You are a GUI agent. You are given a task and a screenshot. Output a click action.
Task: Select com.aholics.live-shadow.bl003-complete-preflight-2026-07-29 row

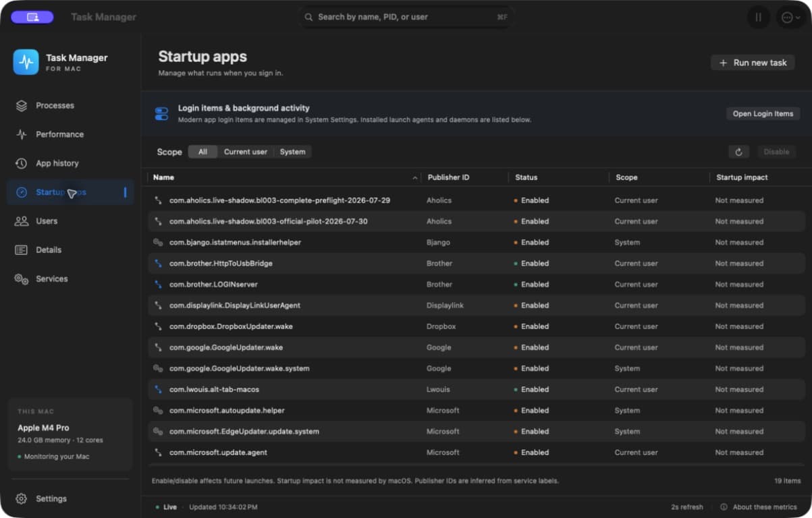click(477, 200)
